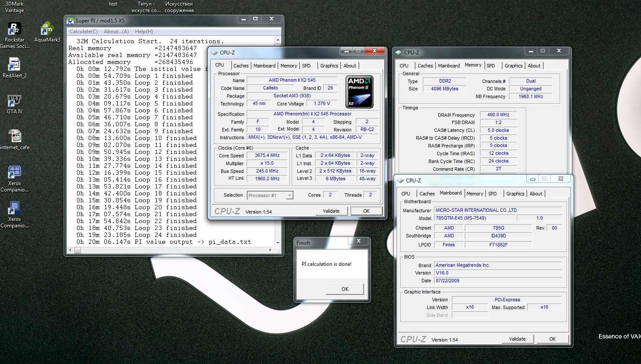Click Super PI vertical scrollbar down arrow
The image size is (641, 364).
278,243
